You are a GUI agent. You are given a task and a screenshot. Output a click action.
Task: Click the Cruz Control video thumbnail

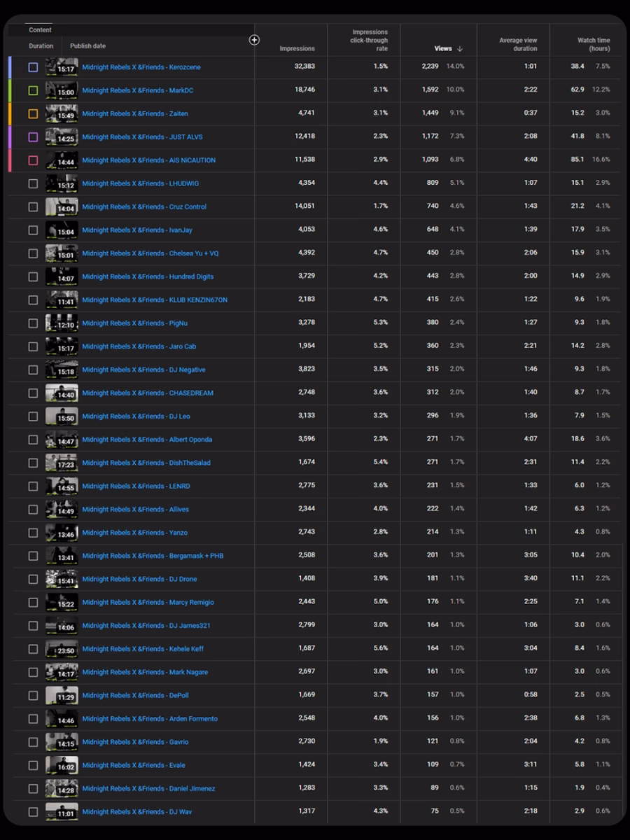(62, 206)
